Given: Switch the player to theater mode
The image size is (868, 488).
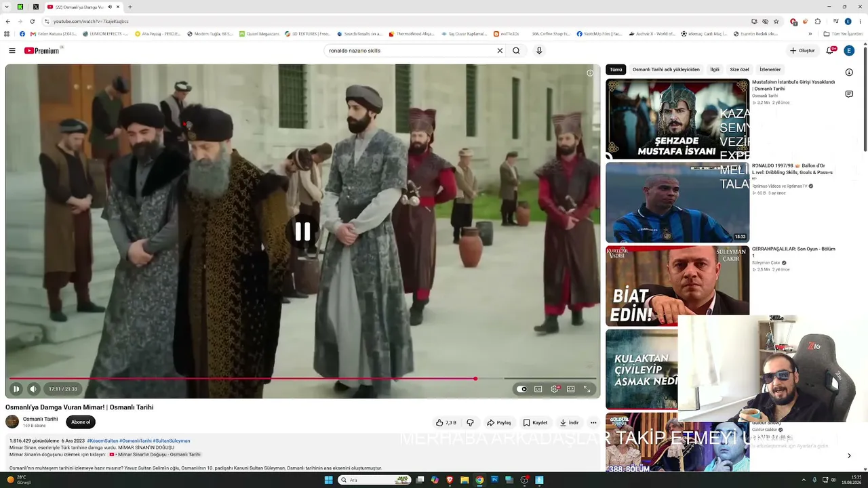Looking at the screenshot, I should (x=571, y=389).
